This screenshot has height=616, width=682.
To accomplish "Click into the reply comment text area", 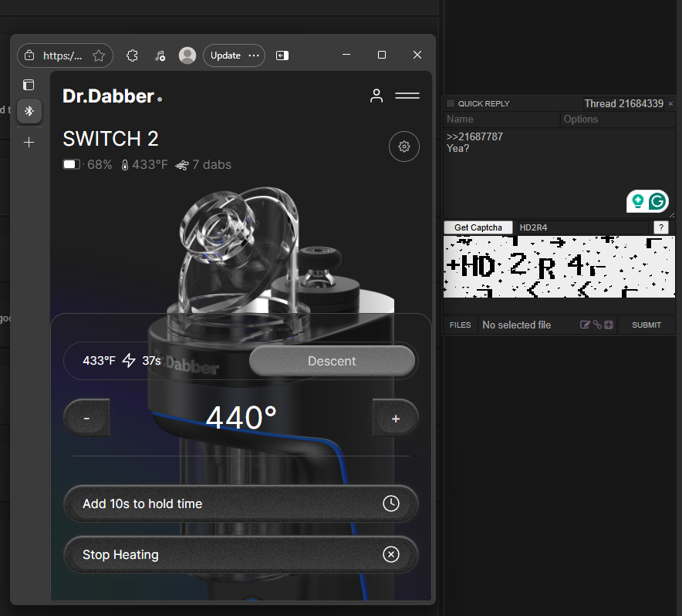I will [559, 173].
